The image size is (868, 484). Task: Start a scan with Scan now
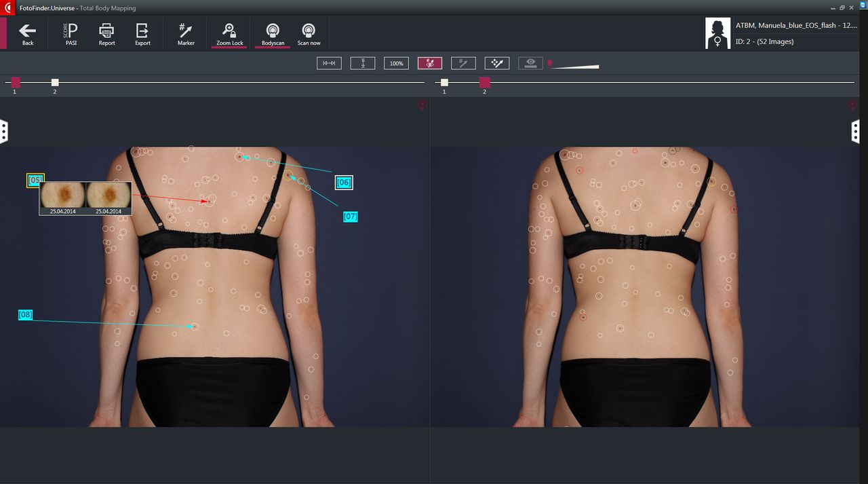pyautogui.click(x=309, y=34)
